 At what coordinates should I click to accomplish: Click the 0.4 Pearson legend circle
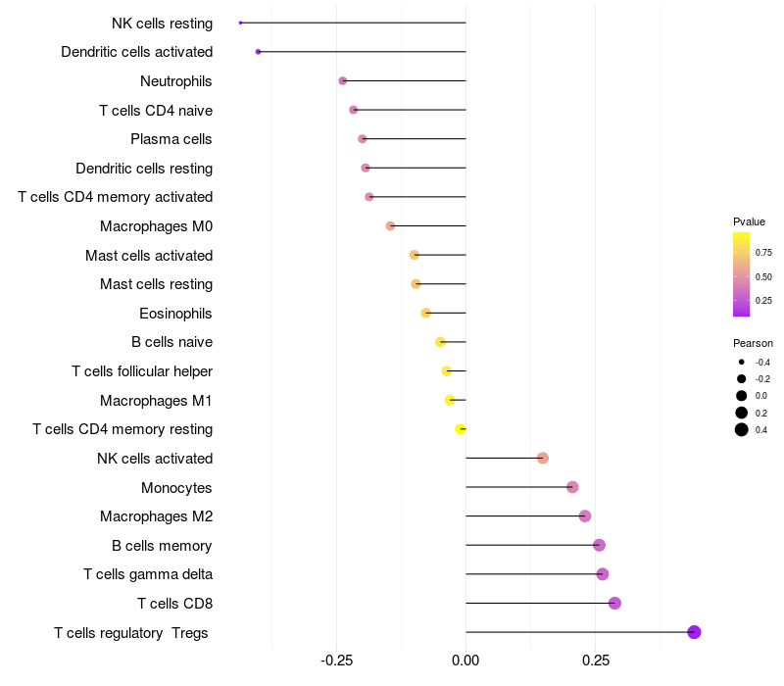(742, 429)
